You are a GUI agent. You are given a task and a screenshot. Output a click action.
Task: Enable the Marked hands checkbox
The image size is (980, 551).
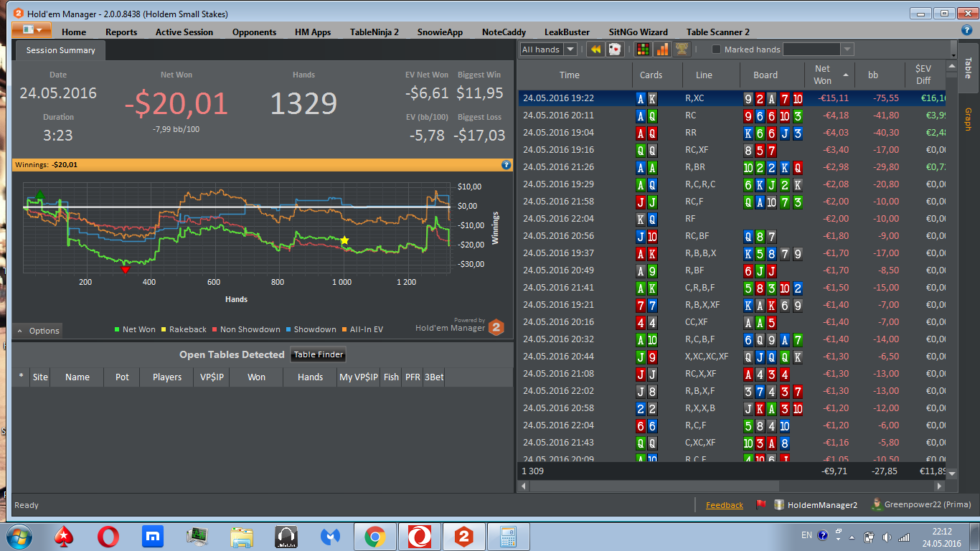pos(716,50)
